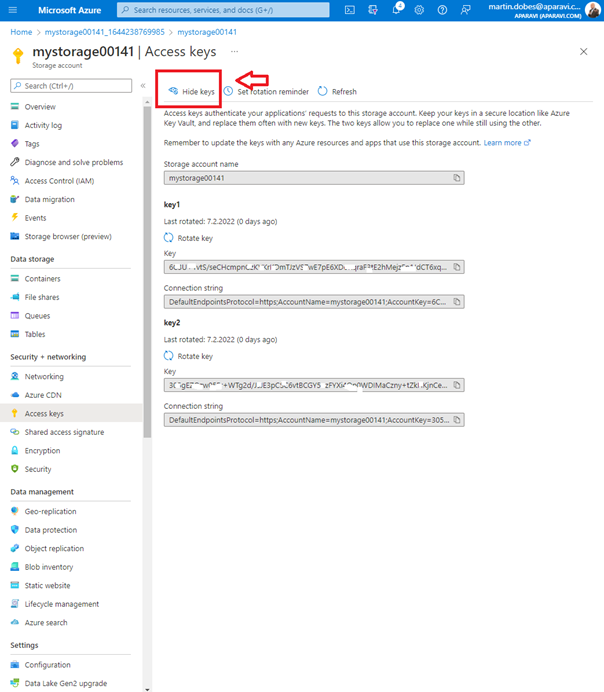The width and height of the screenshot is (604, 692).
Task: Open Containers under Data storage
Action: point(42,279)
